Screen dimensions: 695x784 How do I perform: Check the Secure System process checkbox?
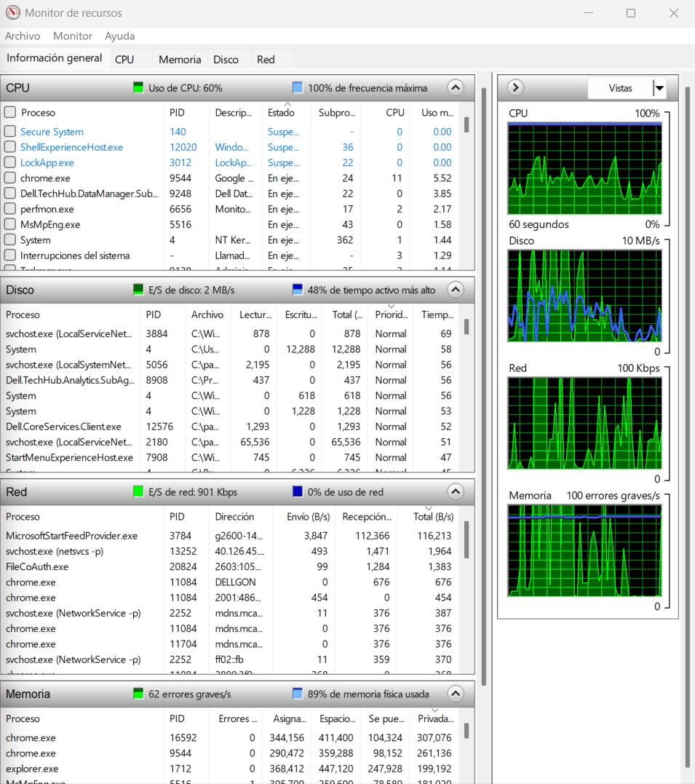pyautogui.click(x=10, y=132)
